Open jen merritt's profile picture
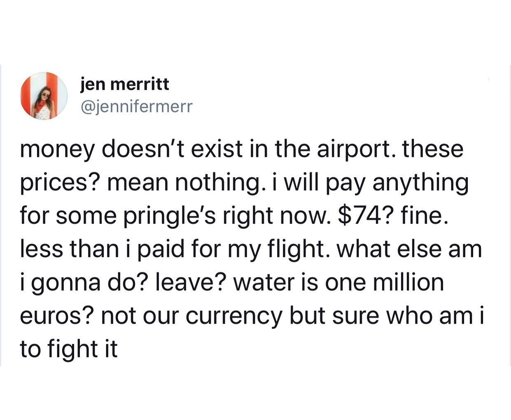This screenshot has height=420, width=511. coord(44,96)
